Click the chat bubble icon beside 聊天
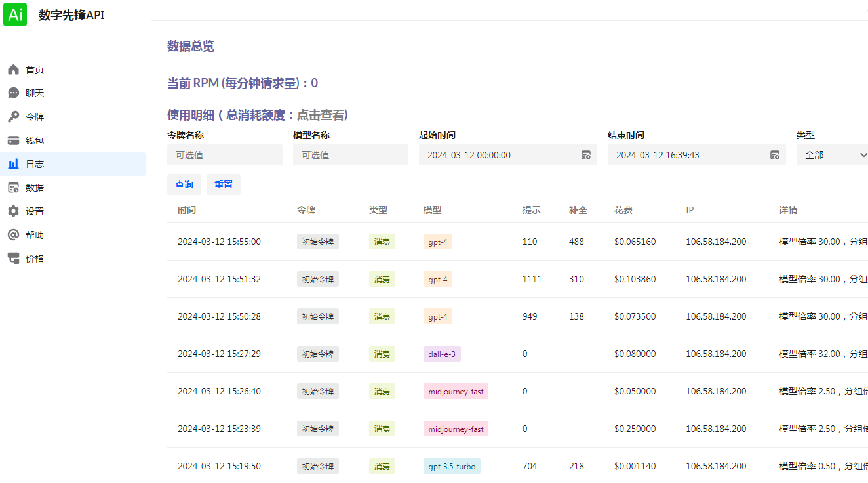868x483 pixels. click(x=13, y=93)
